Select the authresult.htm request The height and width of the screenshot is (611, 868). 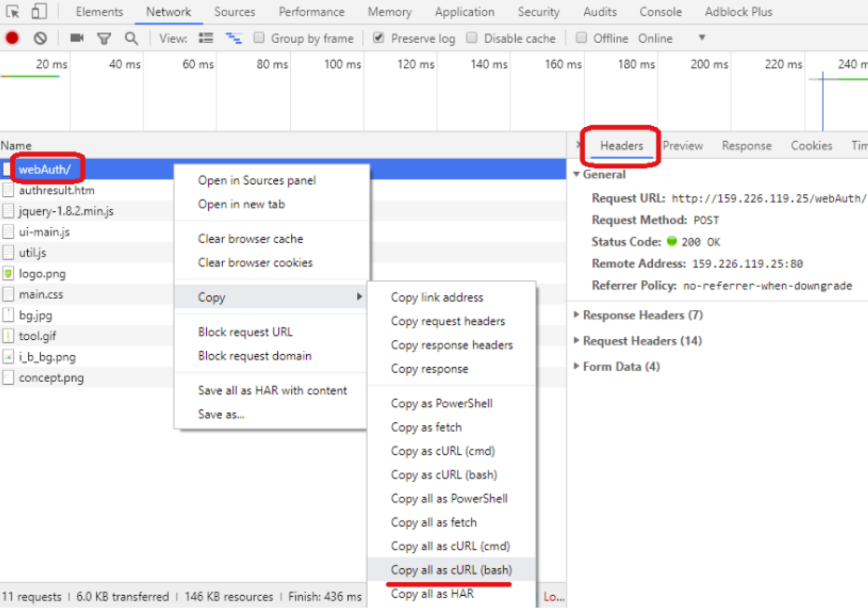56,190
